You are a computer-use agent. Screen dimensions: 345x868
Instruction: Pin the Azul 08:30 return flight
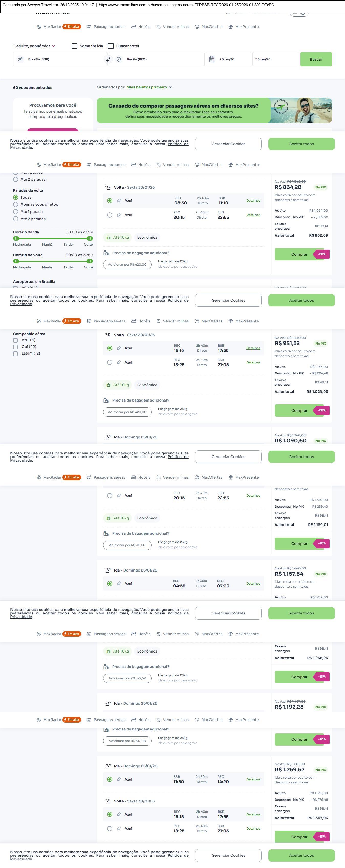(119, 201)
